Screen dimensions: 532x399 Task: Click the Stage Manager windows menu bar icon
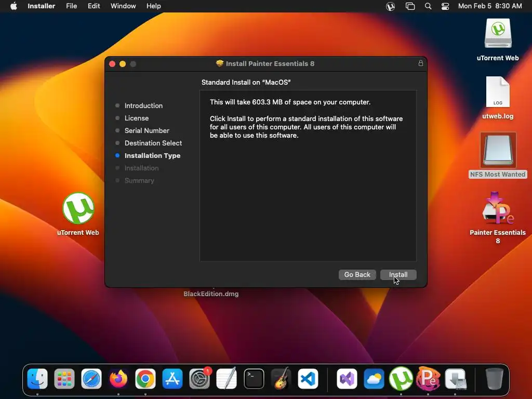(x=410, y=6)
